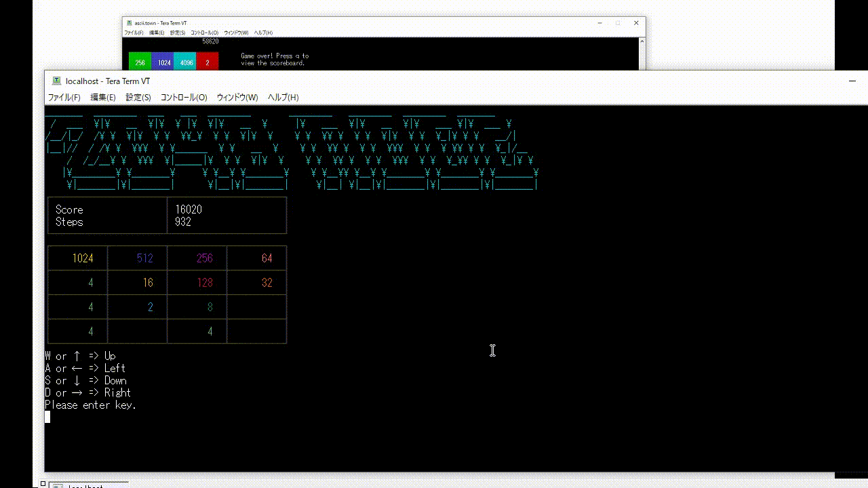
Task: Click the localhost taskbar button
Action: click(x=89, y=485)
